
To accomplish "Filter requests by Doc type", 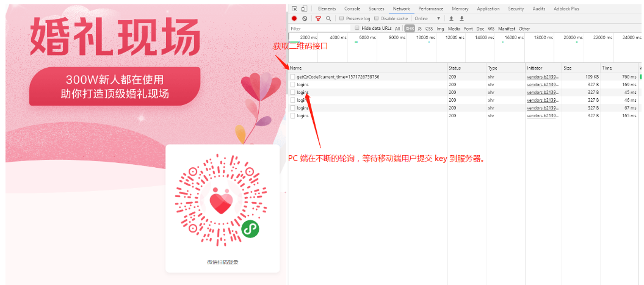I will 480,29.
